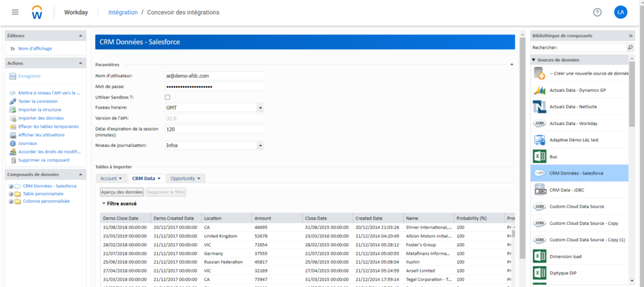The image size is (644, 287).
Task: Select the Actuals Data - NetSuite icon
Action: (539, 107)
